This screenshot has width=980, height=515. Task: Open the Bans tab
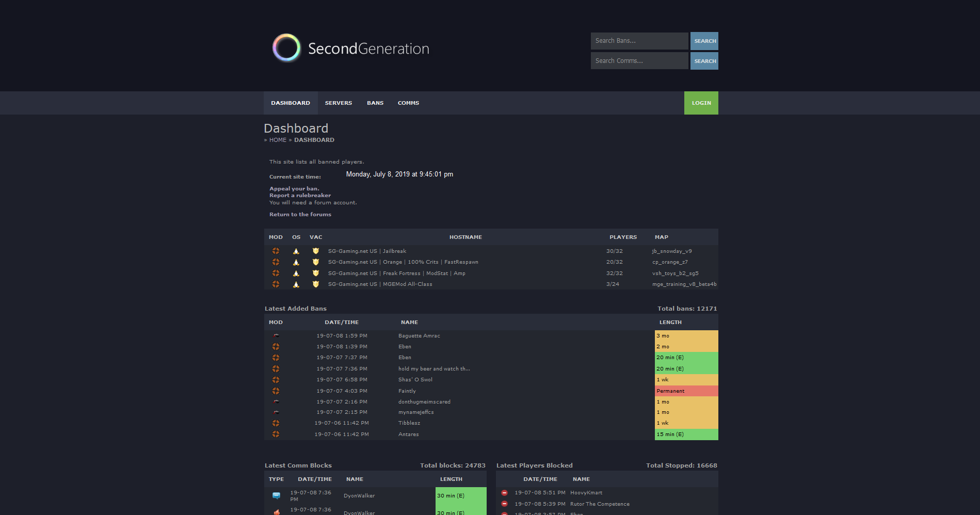[375, 103]
